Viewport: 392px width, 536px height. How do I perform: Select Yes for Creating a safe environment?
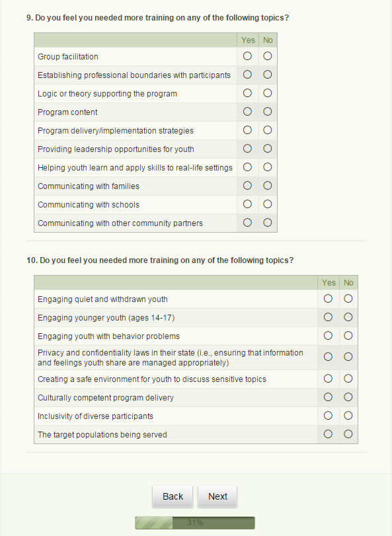point(328,379)
